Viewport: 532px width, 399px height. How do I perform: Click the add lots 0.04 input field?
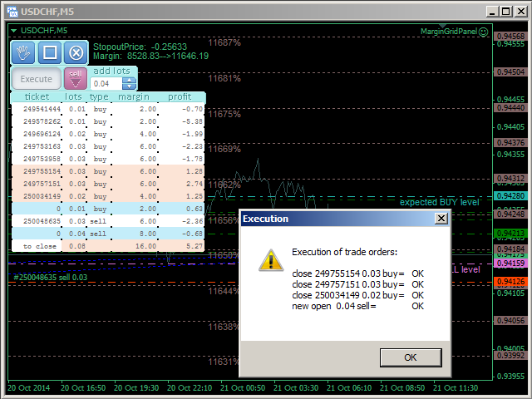(x=106, y=84)
